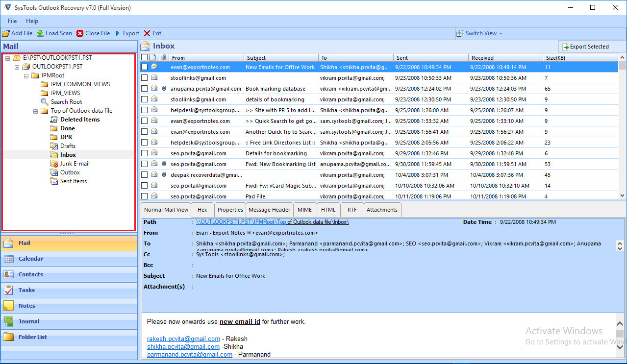Check the New Emails for Office Work row
This screenshot has height=364, width=627.
coord(144,67)
